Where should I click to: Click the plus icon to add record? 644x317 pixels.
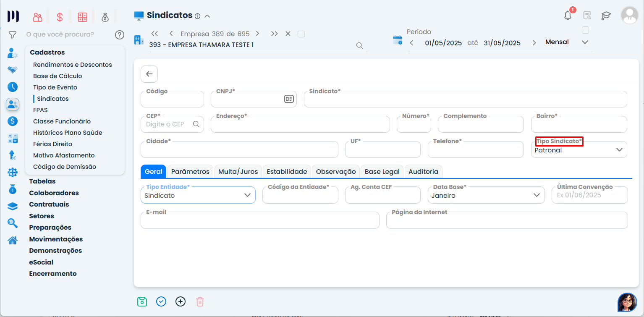click(181, 301)
